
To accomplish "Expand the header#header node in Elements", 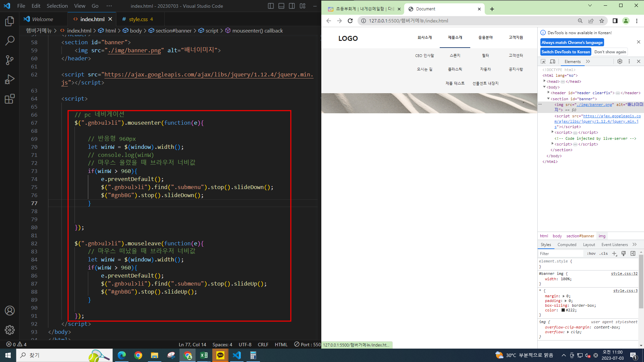I will [x=548, y=93].
